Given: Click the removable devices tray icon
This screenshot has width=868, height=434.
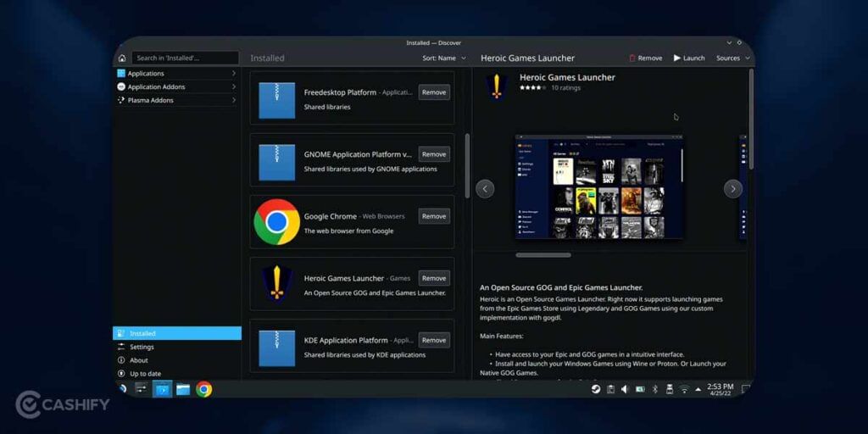Looking at the screenshot, I should click(670, 389).
